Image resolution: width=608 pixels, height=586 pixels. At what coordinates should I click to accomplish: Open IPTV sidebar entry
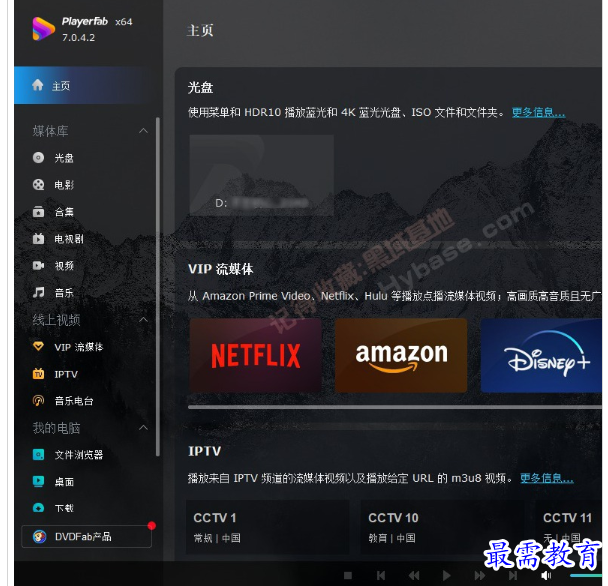pyautogui.click(x=66, y=374)
